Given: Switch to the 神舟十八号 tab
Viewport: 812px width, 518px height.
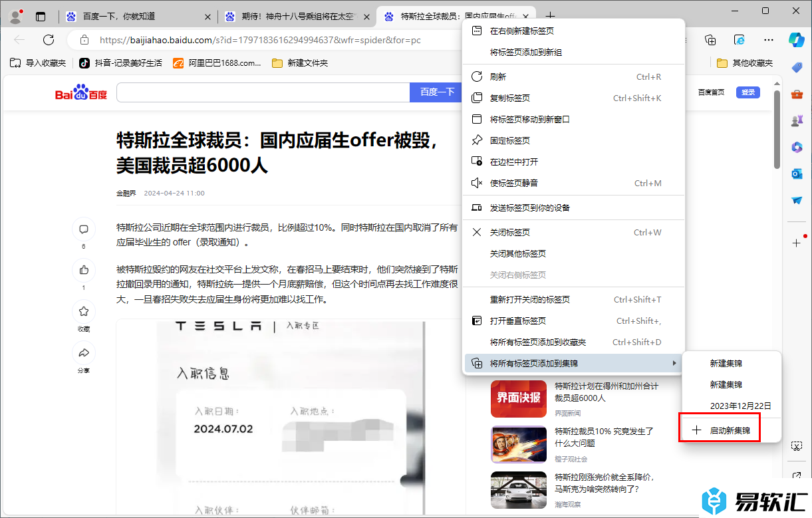Looking at the screenshot, I should coord(297,17).
